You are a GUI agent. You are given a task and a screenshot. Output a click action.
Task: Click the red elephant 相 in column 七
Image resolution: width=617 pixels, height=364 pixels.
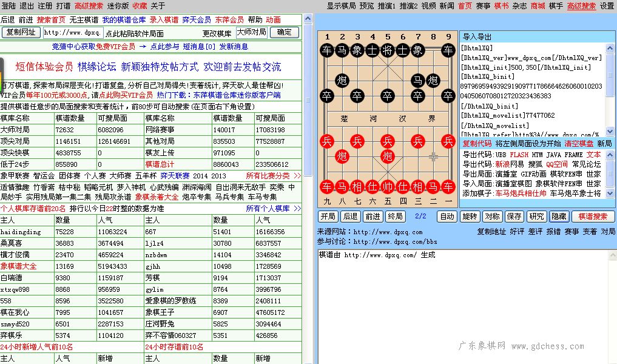pyautogui.click(x=357, y=187)
